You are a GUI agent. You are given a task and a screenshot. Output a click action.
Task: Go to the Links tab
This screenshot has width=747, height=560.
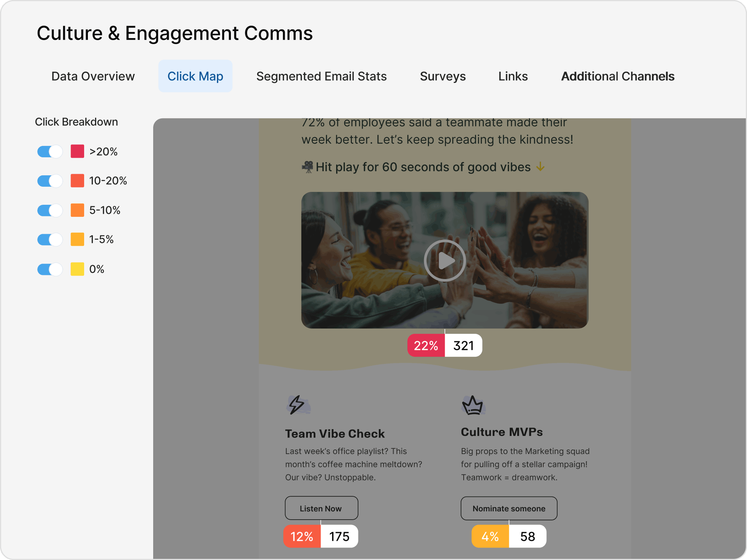click(x=513, y=76)
